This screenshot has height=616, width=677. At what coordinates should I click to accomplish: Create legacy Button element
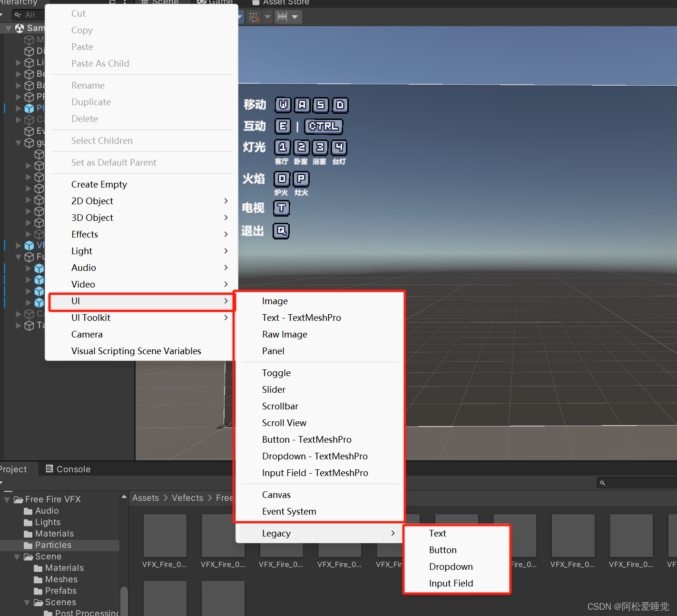pyautogui.click(x=457, y=550)
